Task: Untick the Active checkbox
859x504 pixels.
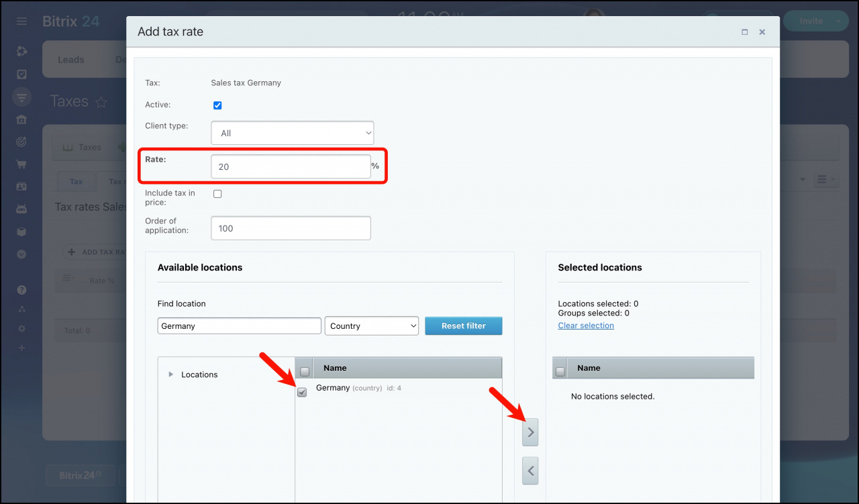Action: click(x=217, y=105)
